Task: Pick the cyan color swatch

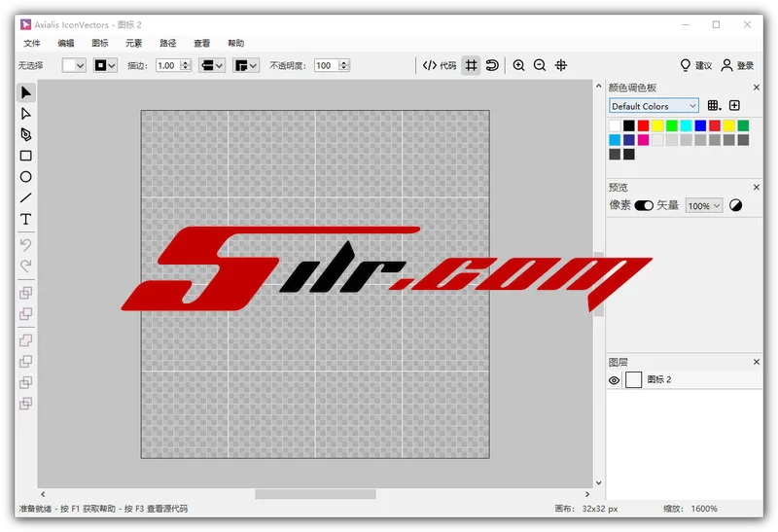Action: pyautogui.click(x=687, y=125)
